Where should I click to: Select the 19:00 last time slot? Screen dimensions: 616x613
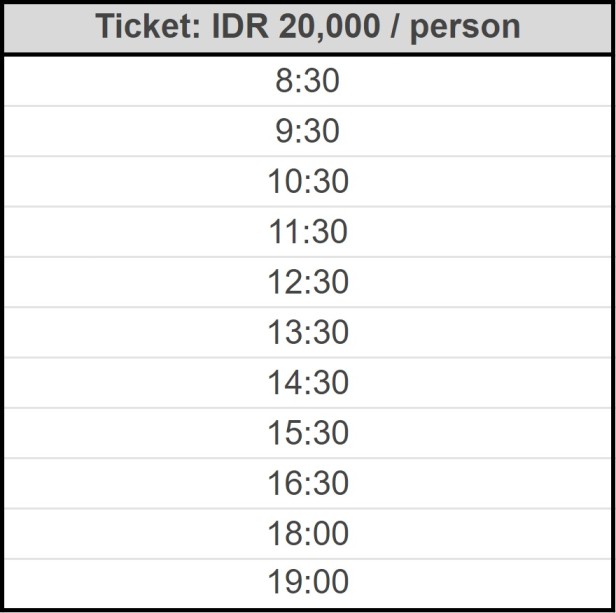[308, 582]
